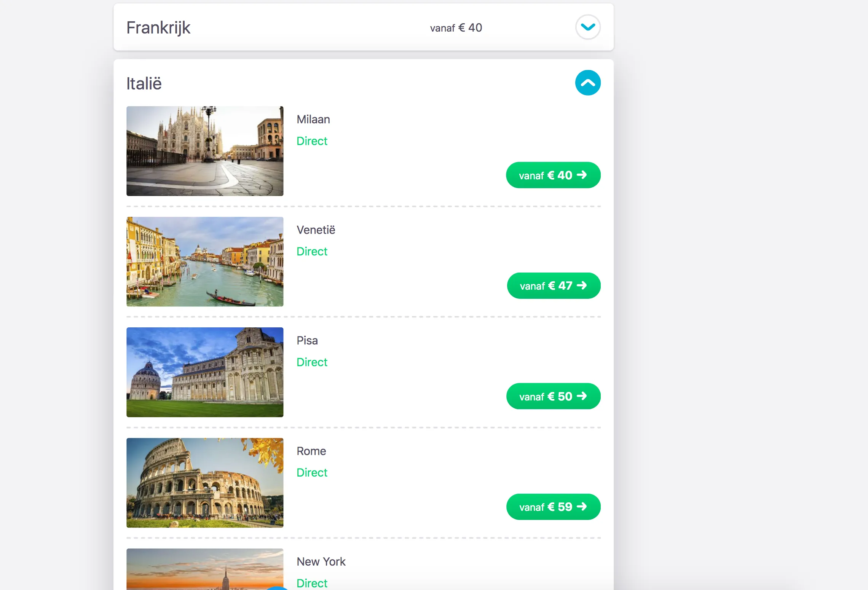Open the Venetië 'vanaf € 47' button
This screenshot has height=590, width=868.
pos(554,285)
